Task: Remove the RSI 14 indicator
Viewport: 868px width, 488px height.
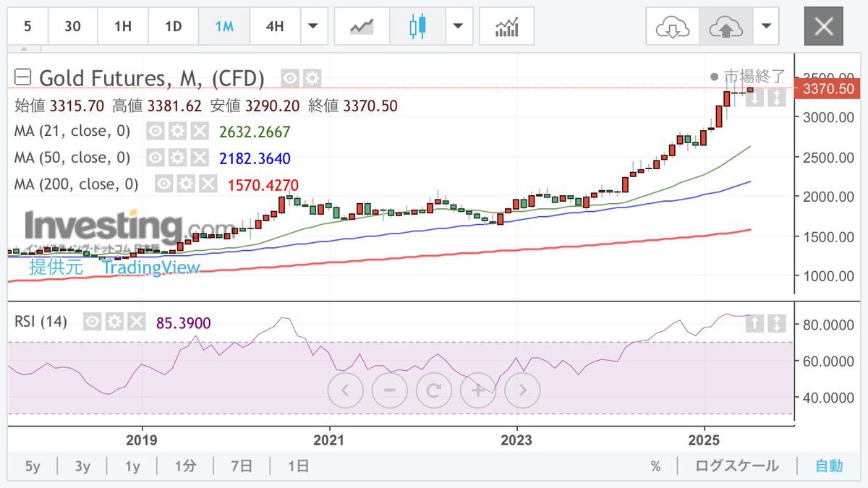Action: (x=135, y=322)
